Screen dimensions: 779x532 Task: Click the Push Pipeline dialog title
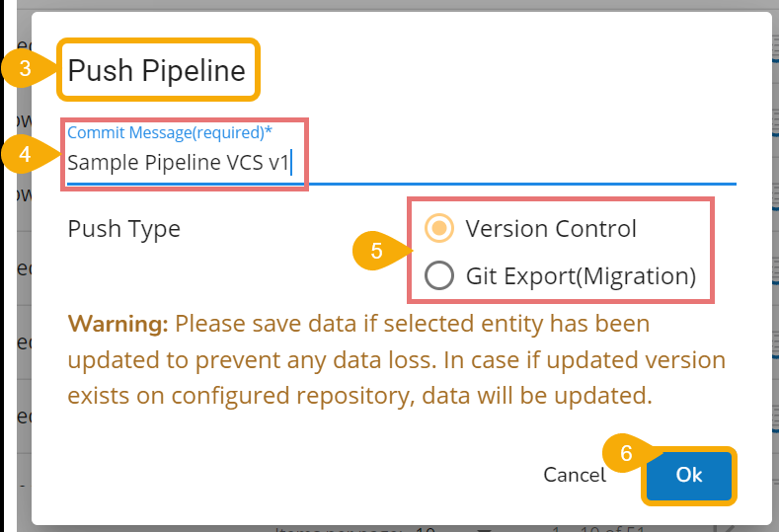click(x=156, y=70)
